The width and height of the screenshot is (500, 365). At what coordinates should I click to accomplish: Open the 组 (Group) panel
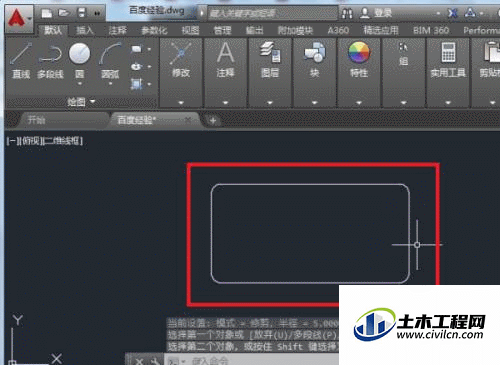tap(404, 55)
